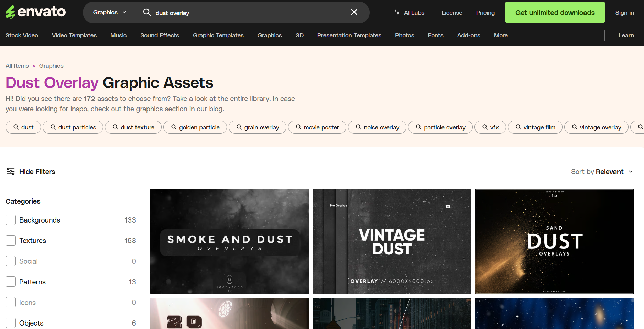Expand the More navigation menu
The width and height of the screenshot is (644, 329).
coord(501,35)
